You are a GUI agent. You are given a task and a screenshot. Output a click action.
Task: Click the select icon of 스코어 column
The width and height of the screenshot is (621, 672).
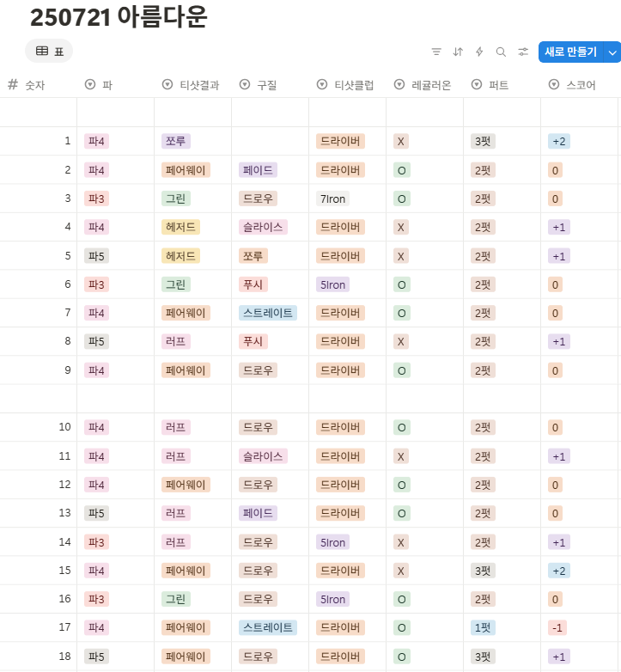pyautogui.click(x=554, y=84)
